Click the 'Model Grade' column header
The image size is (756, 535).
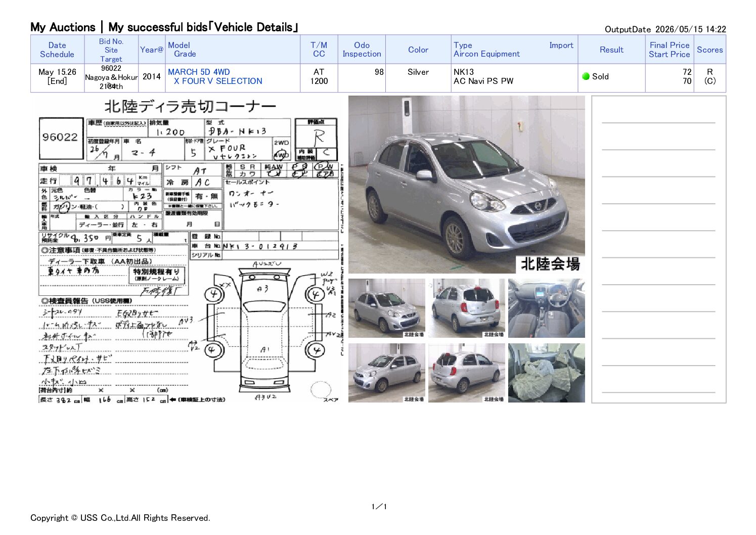[233, 50]
